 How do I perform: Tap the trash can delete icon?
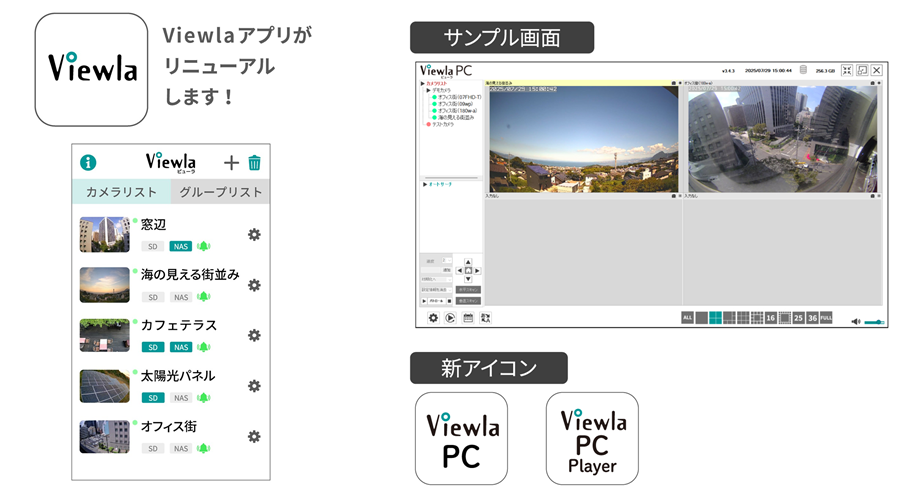coord(255,163)
